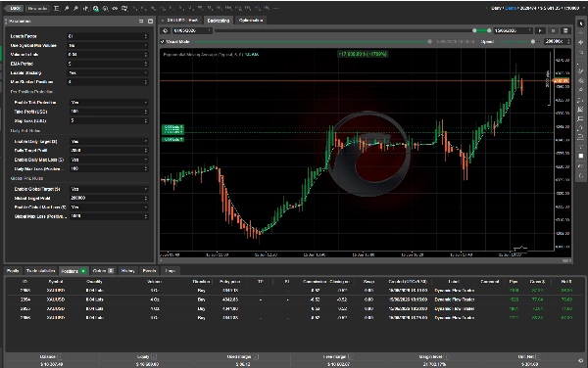Switch to the Optimization tab
Image resolution: width=588 pixels, height=368 pixels.
tap(251, 21)
